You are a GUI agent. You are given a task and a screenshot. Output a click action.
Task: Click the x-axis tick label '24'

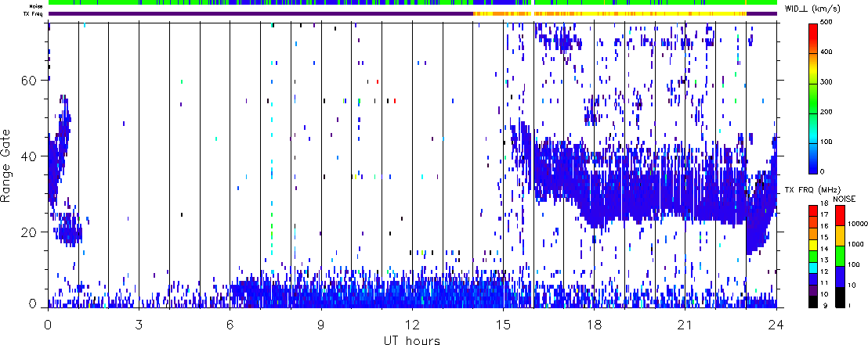coord(776,325)
